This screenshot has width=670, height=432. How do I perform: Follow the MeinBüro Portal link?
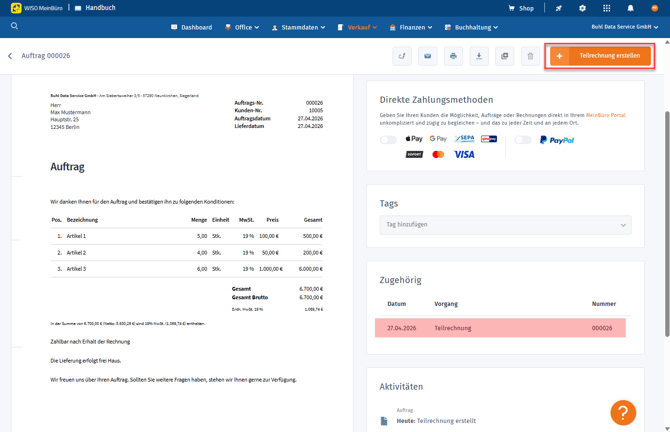click(605, 115)
